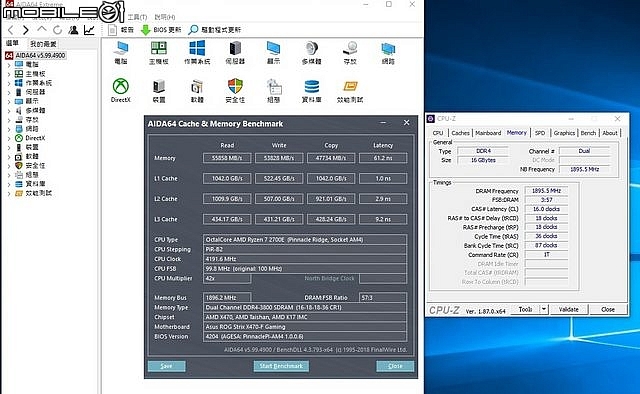Open the 軟體 software icon in main pane
This screenshot has height=394, width=640.
197,91
